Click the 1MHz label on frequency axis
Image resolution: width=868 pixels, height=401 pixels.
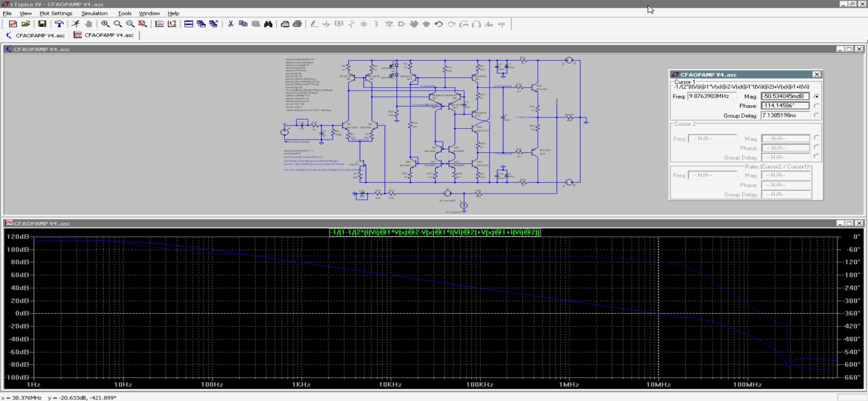coord(569,384)
